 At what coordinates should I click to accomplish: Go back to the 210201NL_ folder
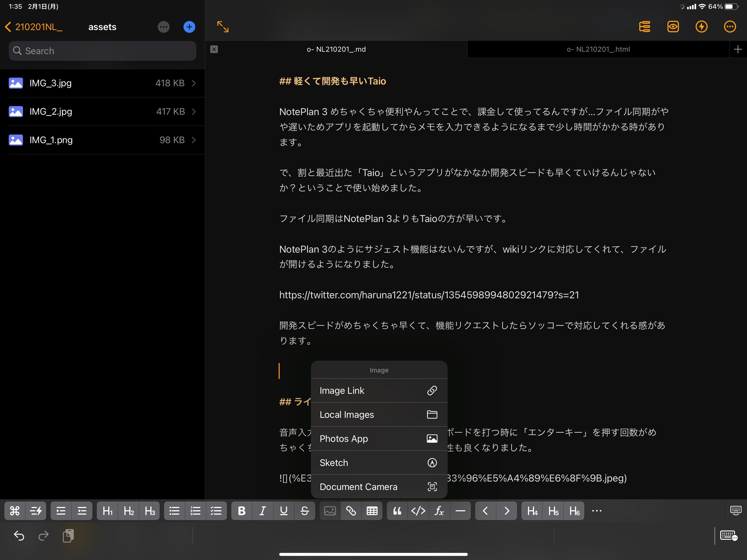click(x=33, y=27)
